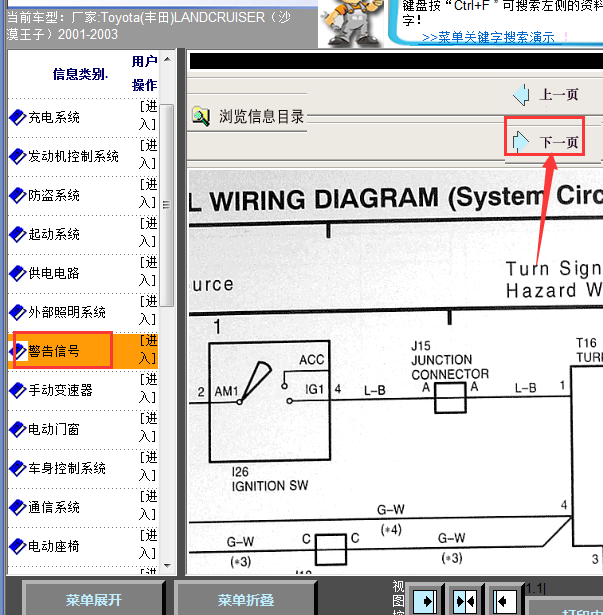This screenshot has width=603, height=615.
Task: Select 发动机控制系统 in the category list
Action: (73, 157)
